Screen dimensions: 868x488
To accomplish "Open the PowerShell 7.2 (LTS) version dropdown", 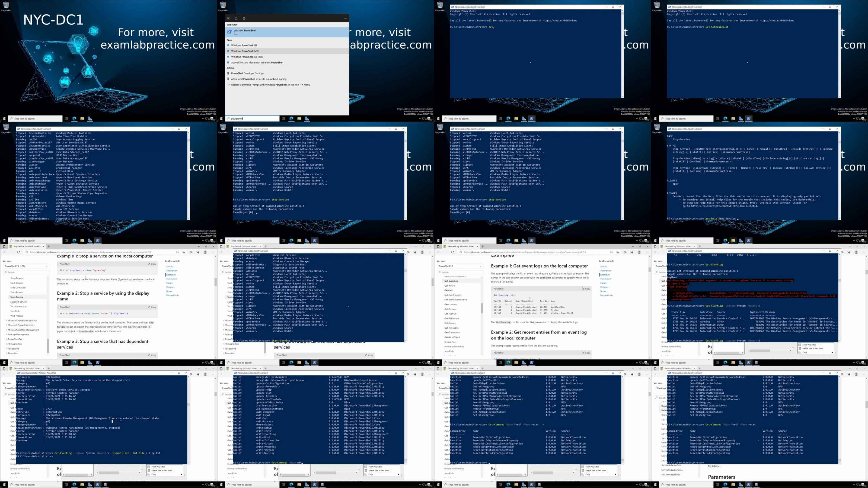I will 26,266.
